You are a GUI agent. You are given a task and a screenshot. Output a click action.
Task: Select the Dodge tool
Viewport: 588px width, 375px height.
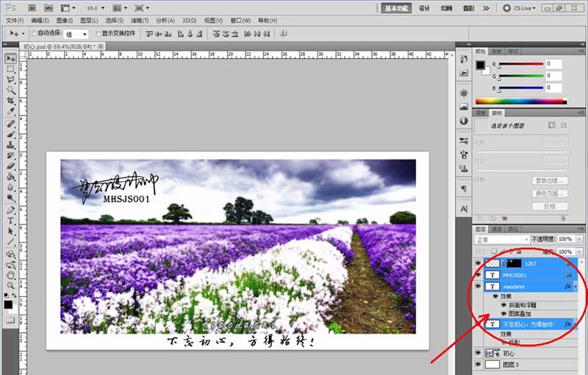(10, 197)
